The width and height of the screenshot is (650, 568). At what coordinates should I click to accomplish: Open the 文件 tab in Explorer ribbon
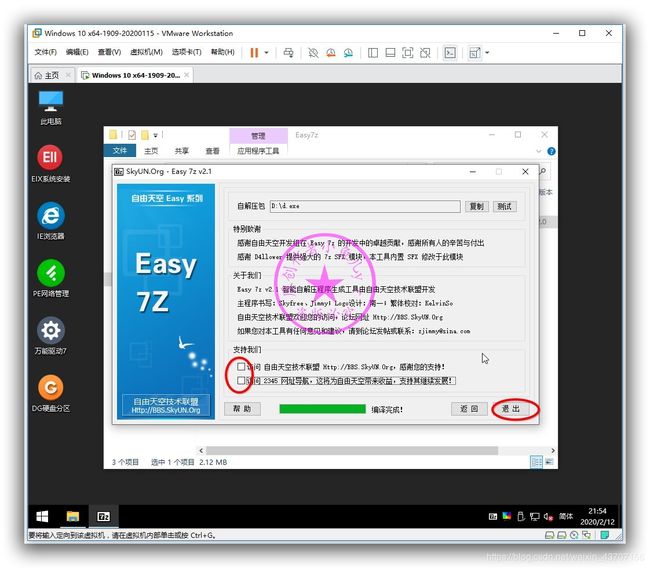pos(120,150)
